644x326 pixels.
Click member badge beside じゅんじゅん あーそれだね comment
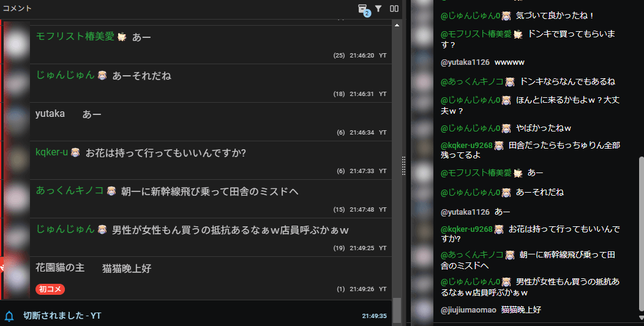[102, 76]
